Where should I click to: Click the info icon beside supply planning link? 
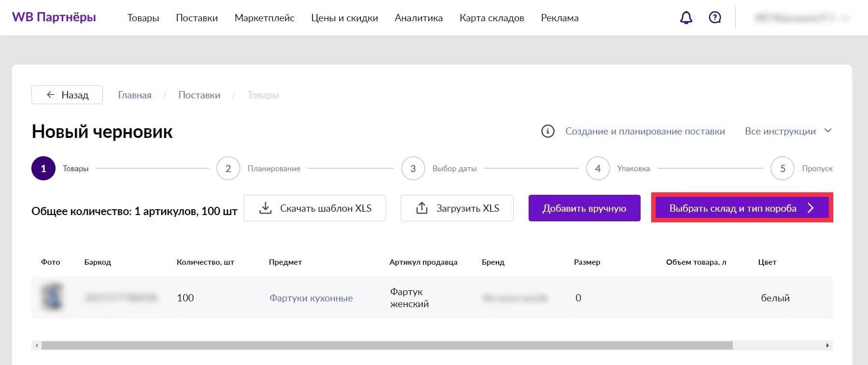[x=548, y=131]
